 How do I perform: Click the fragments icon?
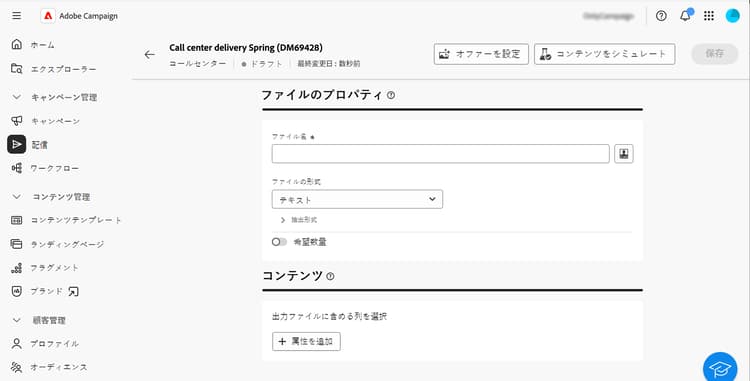tap(16, 268)
